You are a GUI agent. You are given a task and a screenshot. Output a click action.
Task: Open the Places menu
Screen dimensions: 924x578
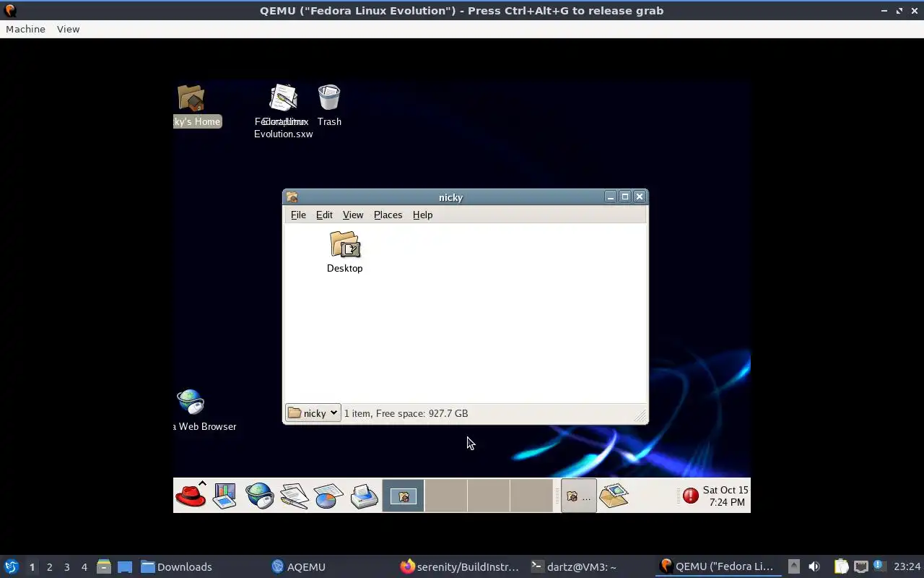coord(388,215)
